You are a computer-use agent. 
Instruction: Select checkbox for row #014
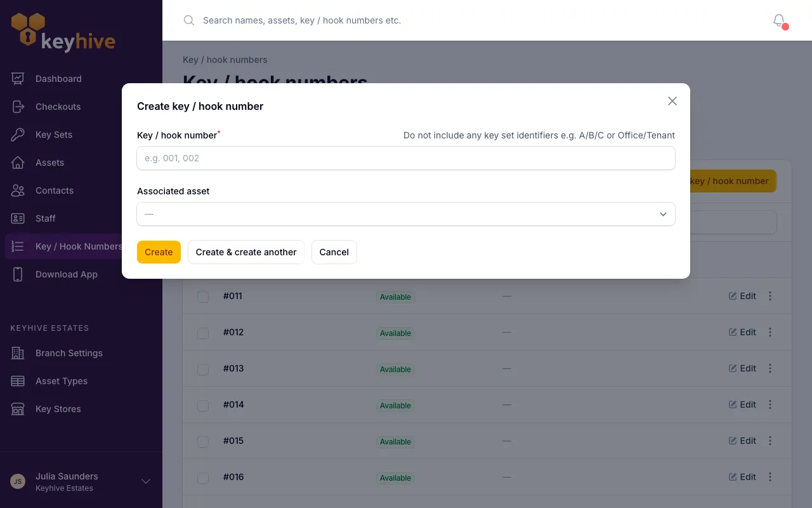203,405
